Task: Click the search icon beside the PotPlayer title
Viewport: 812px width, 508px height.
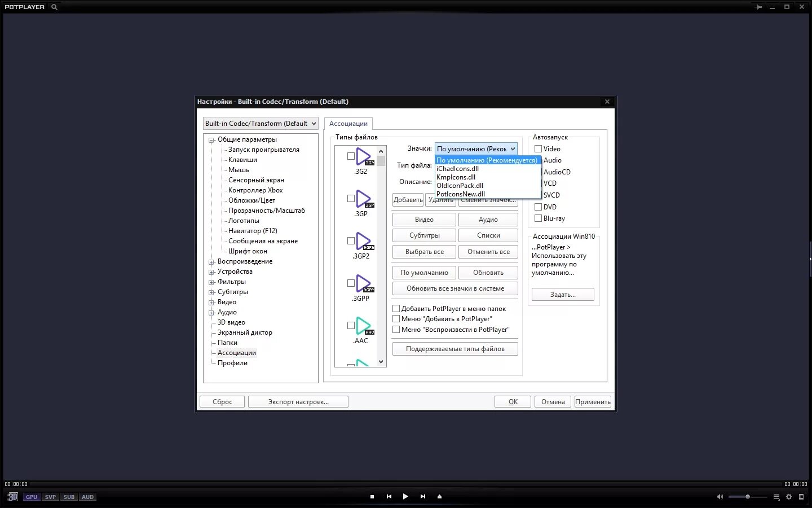Action: click(x=54, y=7)
